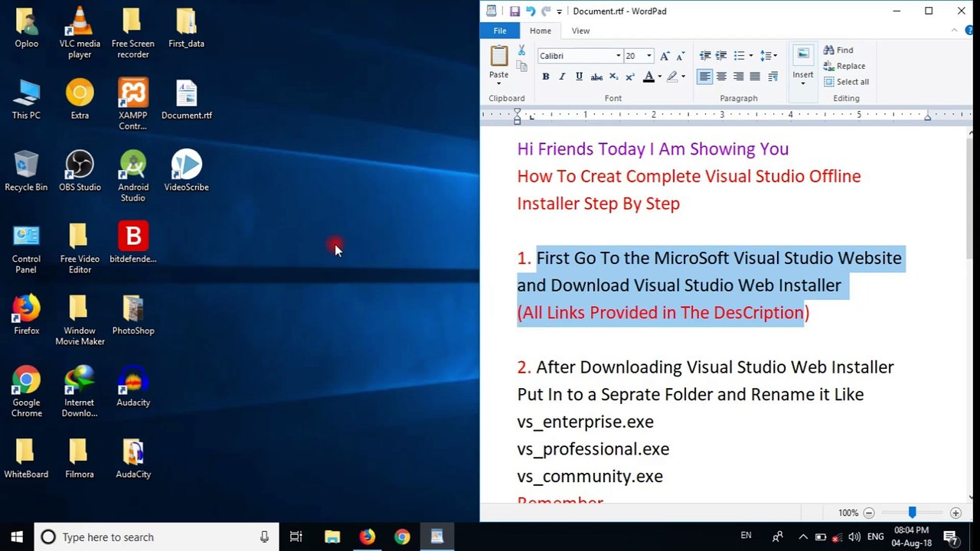
Task: Open WordPad Help question mark
Action: pyautogui.click(x=969, y=31)
